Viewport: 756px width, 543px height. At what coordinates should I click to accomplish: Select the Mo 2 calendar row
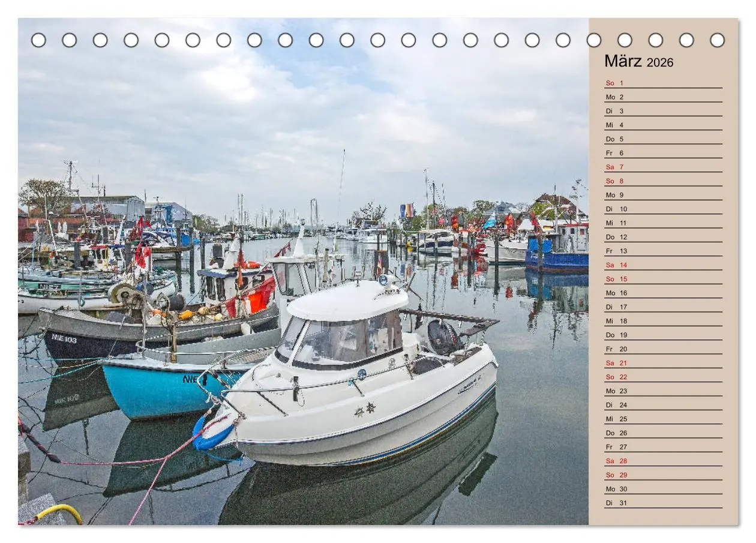point(663,97)
